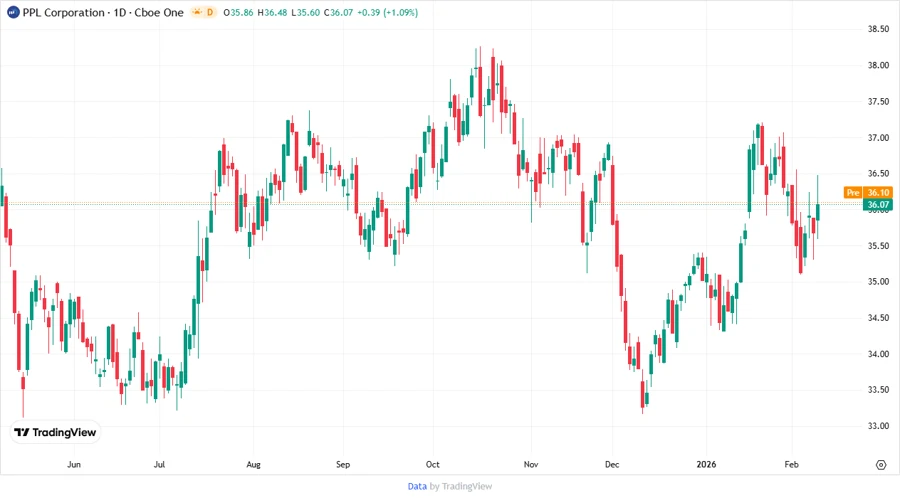Click the PPL Corporation symbol title
This screenshot has height=498, width=900.
tap(64, 12)
